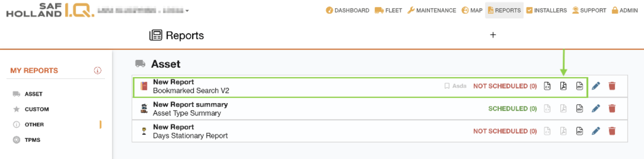Click SCHEDULED (0) status link

(512, 109)
